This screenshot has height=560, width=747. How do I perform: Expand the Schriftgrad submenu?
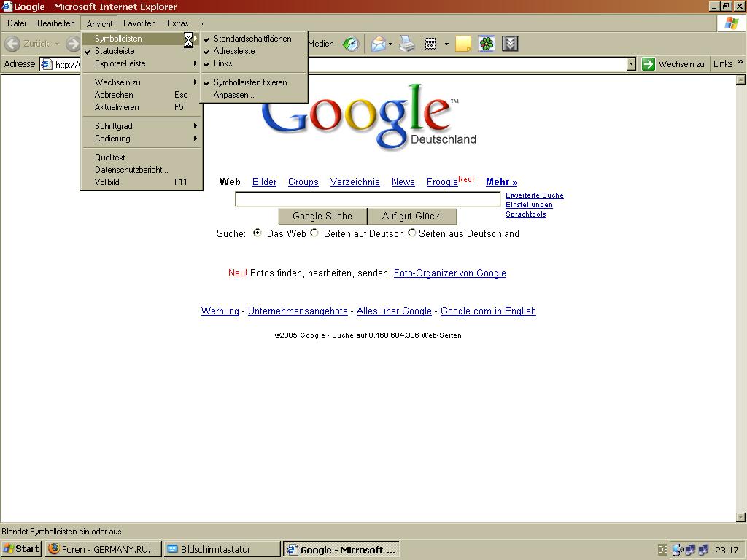[114, 126]
